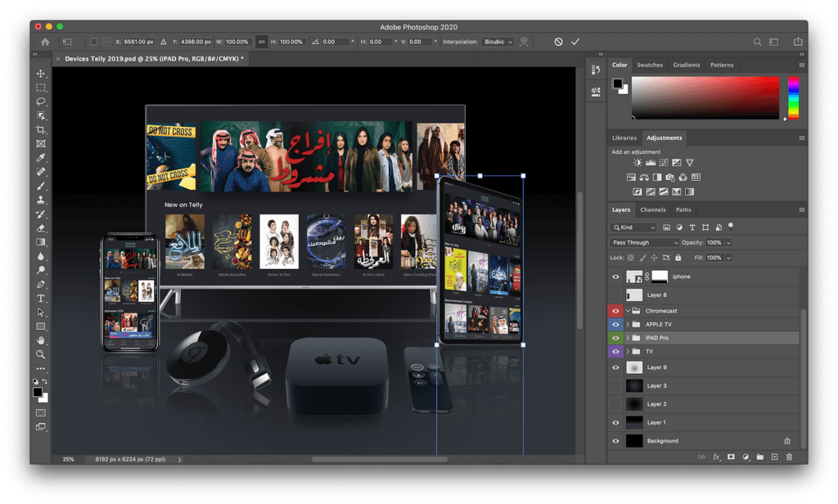Hide the Background layer
Screen dimensions: 838x504
(x=615, y=441)
